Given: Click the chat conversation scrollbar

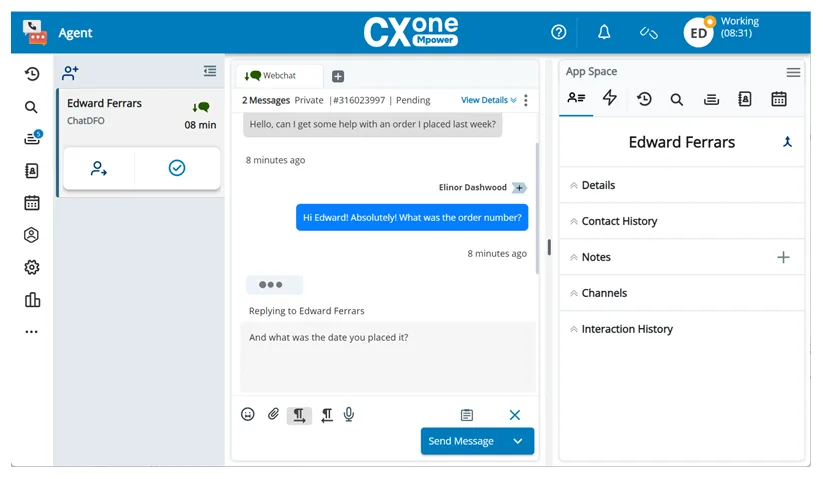Looking at the screenshot, I should (537, 208).
